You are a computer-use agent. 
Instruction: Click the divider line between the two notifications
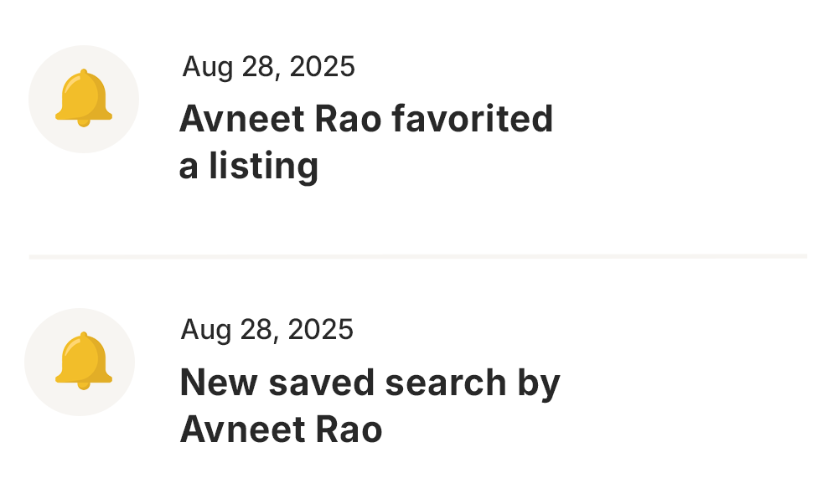417,256
